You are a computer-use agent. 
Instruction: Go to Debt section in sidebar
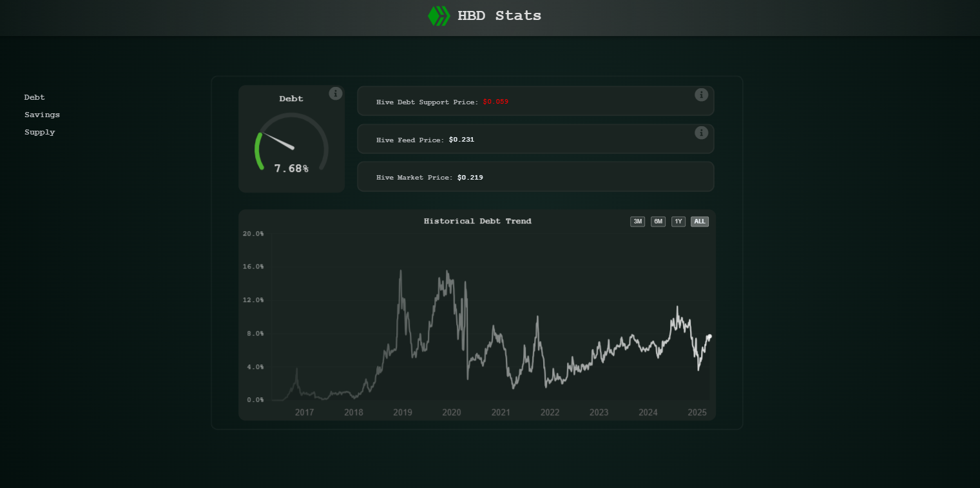tap(35, 97)
